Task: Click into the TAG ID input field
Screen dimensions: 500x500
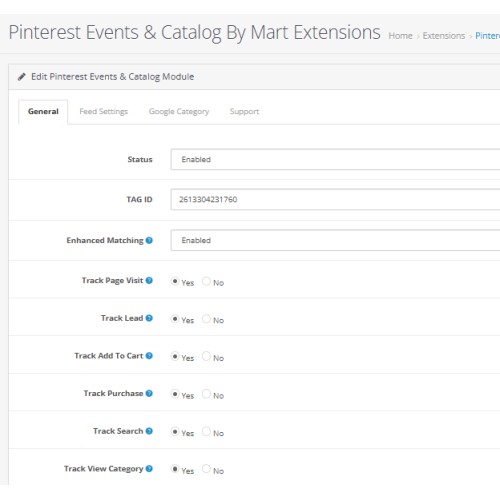Action: pyautogui.click(x=335, y=199)
